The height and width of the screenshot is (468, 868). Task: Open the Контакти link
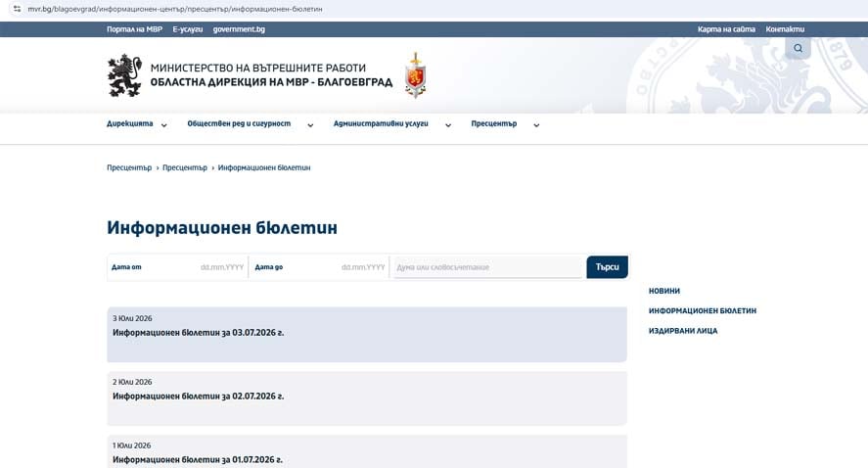click(x=785, y=29)
